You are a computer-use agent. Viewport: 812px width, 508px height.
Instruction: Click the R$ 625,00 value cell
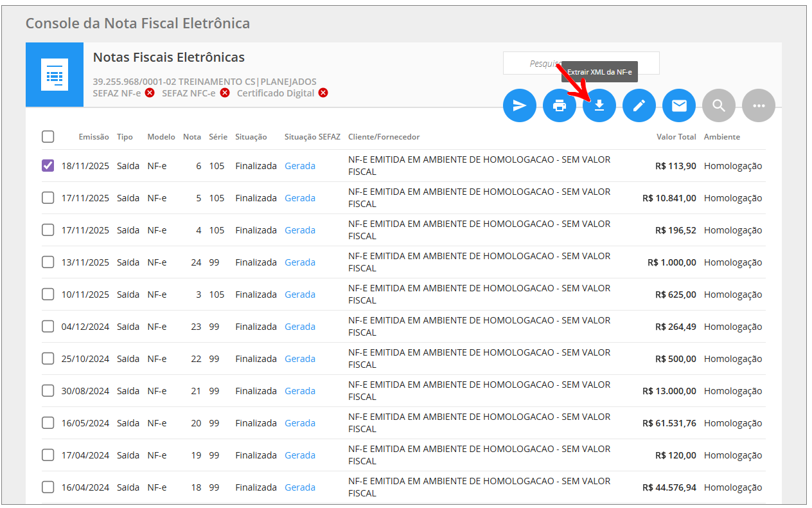coord(676,295)
